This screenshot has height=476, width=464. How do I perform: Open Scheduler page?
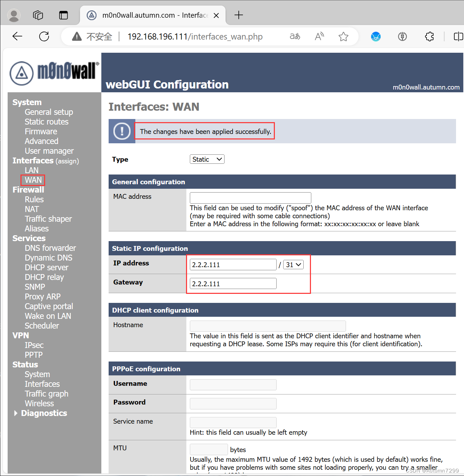coord(42,326)
